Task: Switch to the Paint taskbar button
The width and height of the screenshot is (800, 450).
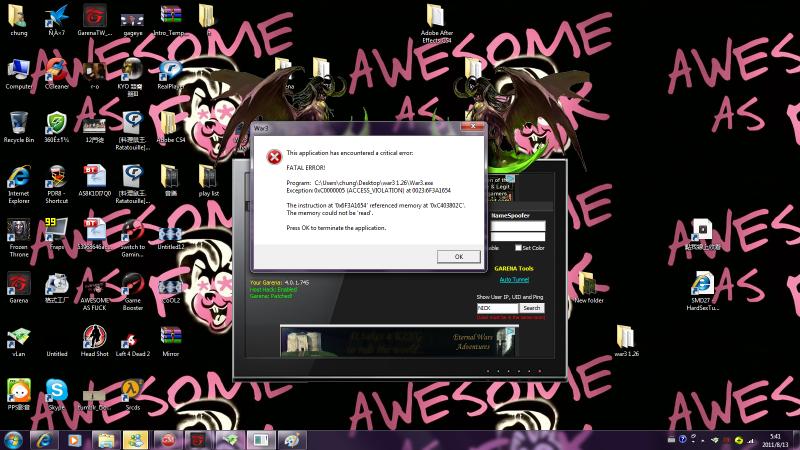Action: point(292,440)
